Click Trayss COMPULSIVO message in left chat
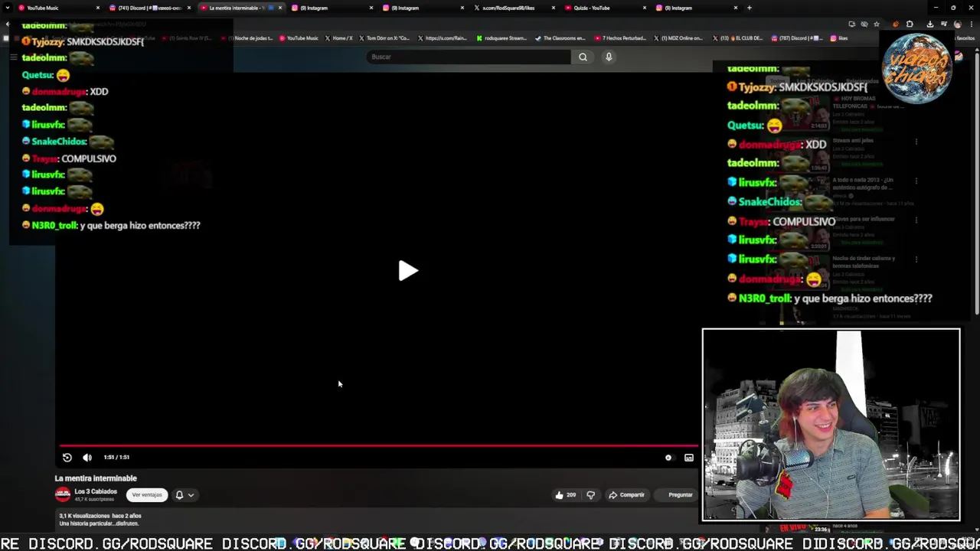This screenshot has width=980, height=551. [x=69, y=158]
